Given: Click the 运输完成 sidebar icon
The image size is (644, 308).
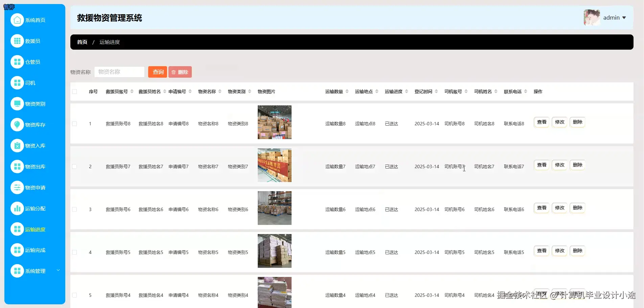Looking at the screenshot, I should coord(17,250).
